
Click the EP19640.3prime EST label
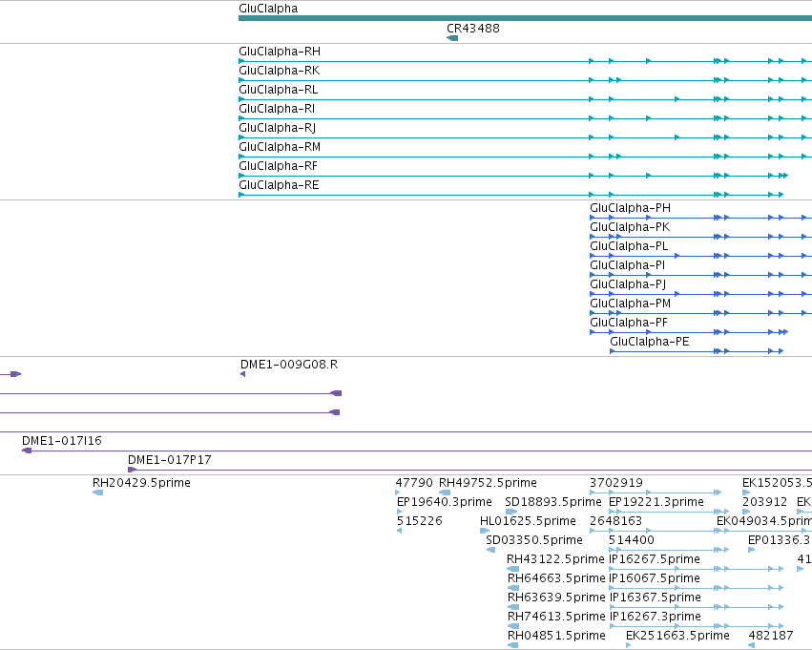coord(445,502)
